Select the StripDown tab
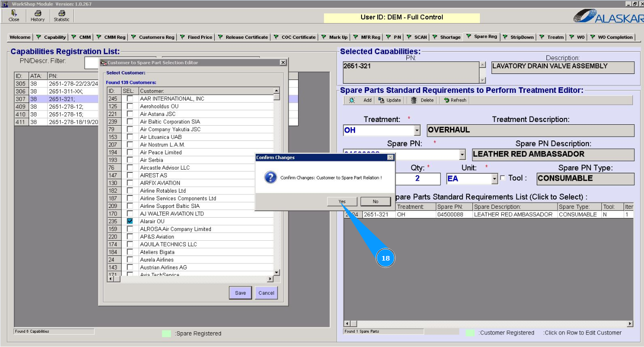644x347 pixels. (x=518, y=37)
